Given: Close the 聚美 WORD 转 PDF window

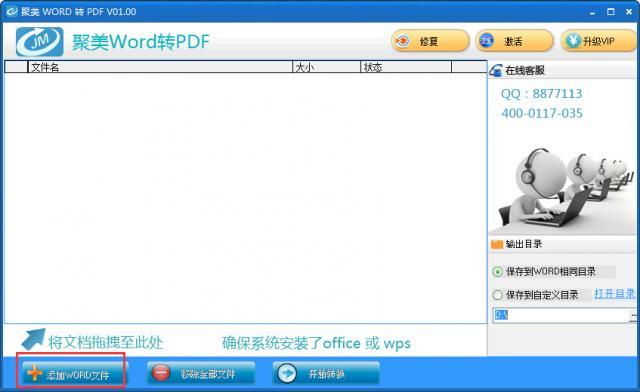Looking at the screenshot, I should click(x=629, y=12).
